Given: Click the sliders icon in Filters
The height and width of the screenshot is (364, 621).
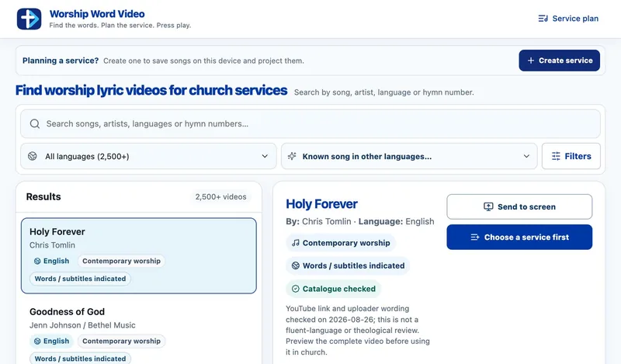Looking at the screenshot, I should click(556, 156).
